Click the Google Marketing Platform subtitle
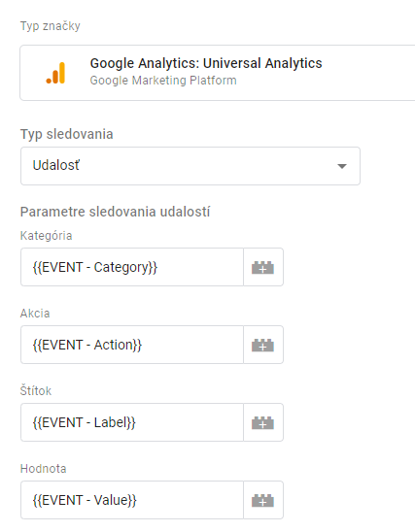 click(163, 81)
